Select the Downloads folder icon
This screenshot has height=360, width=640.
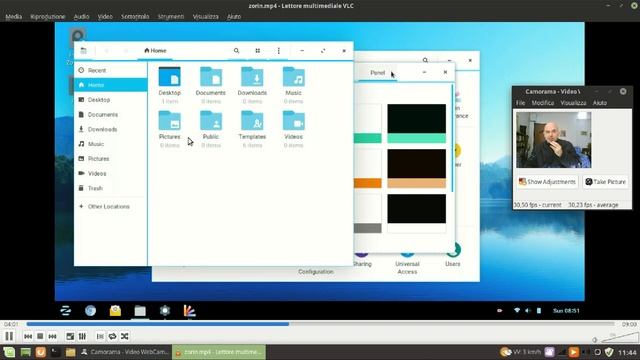click(252, 77)
